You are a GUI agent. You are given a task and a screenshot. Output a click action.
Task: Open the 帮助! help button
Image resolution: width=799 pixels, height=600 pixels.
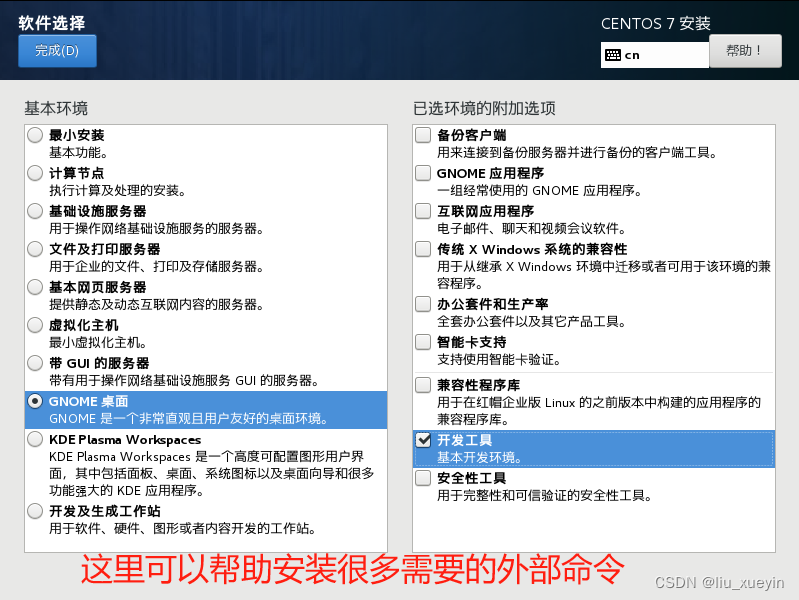[745, 51]
